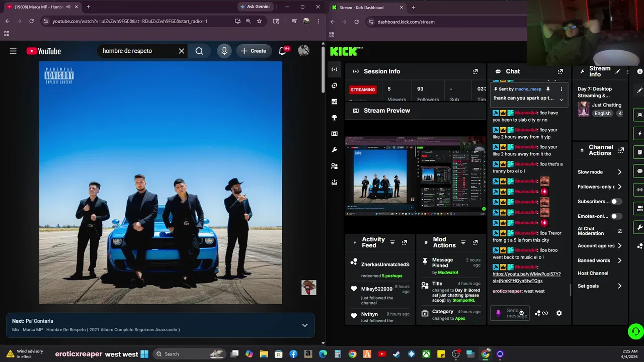The image size is (644, 362).
Task: Click the Windows taskbar Search box
Action: (x=189, y=354)
